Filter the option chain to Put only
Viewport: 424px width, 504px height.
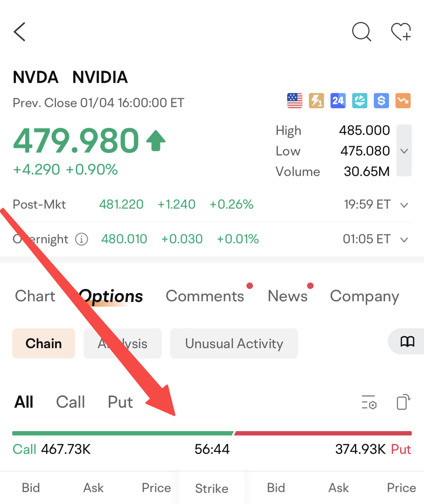120,402
